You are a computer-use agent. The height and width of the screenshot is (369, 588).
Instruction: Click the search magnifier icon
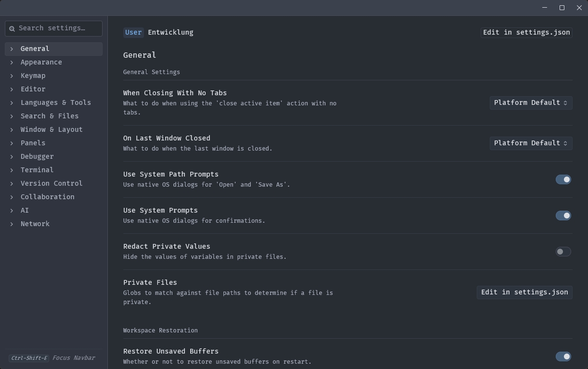pos(12,28)
